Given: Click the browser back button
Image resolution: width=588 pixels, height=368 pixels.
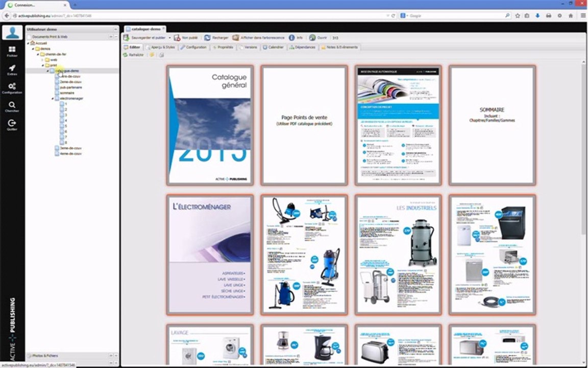Looking at the screenshot, I should tap(6, 16).
